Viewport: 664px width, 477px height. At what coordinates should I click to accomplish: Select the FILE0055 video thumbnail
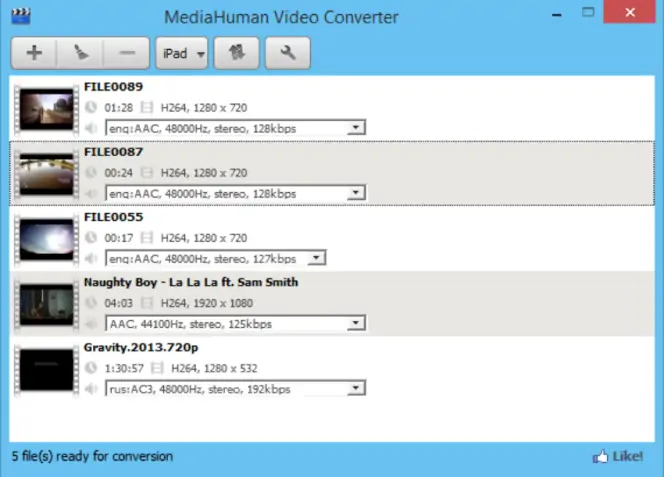(x=47, y=239)
